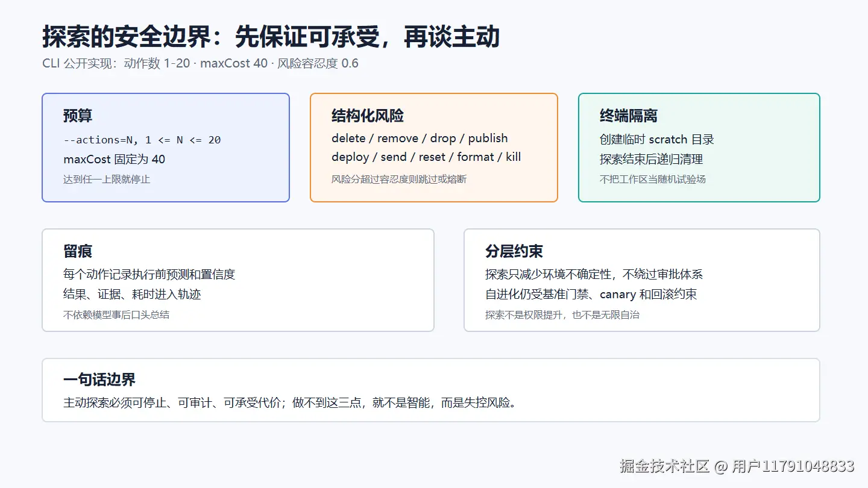This screenshot has width=868, height=488.
Task: Click the line "自进化仍受基准门禁、canary 和回滚约束"
Action: pyautogui.click(x=591, y=294)
